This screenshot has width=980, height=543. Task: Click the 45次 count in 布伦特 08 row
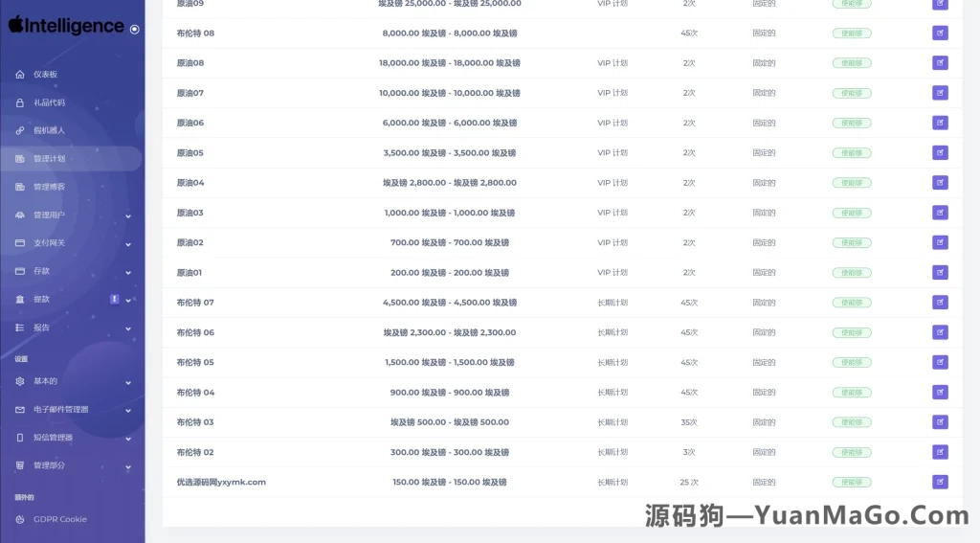(x=689, y=34)
